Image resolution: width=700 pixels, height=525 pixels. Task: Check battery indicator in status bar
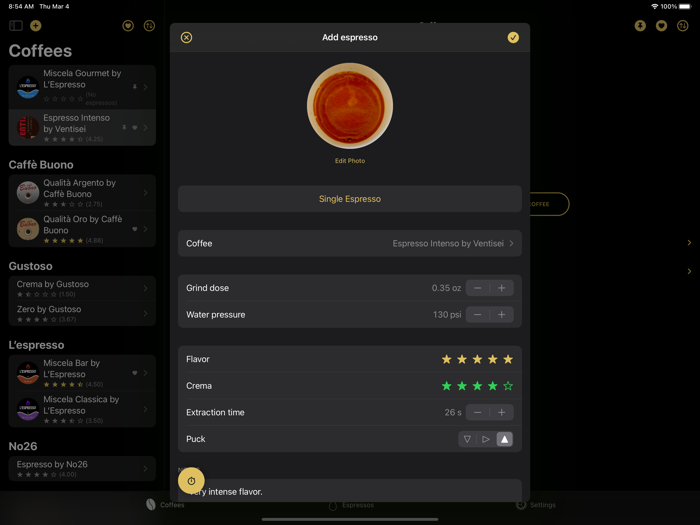(x=685, y=7)
